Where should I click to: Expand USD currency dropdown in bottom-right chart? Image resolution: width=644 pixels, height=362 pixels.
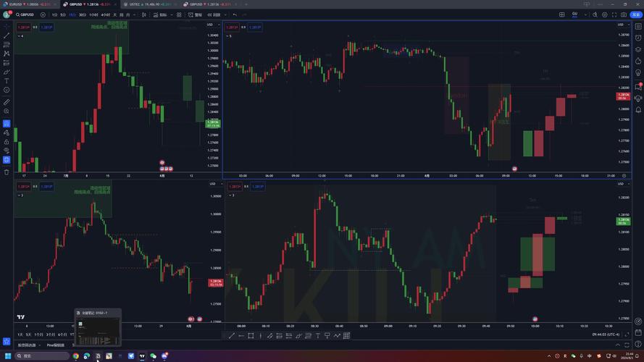click(623, 184)
